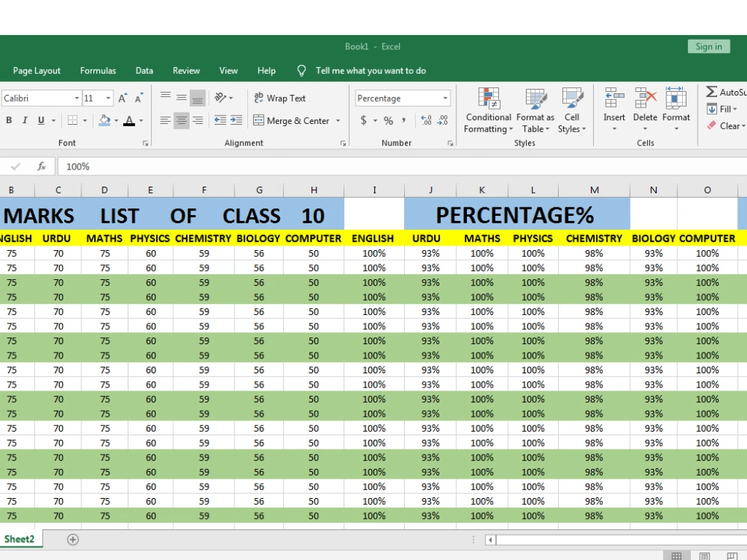Click the Decrease Decimal icon
This screenshot has width=747, height=560.
[442, 120]
